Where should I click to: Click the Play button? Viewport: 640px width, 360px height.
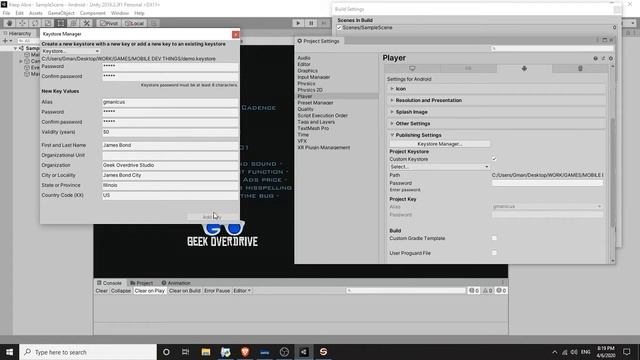tap(298, 23)
